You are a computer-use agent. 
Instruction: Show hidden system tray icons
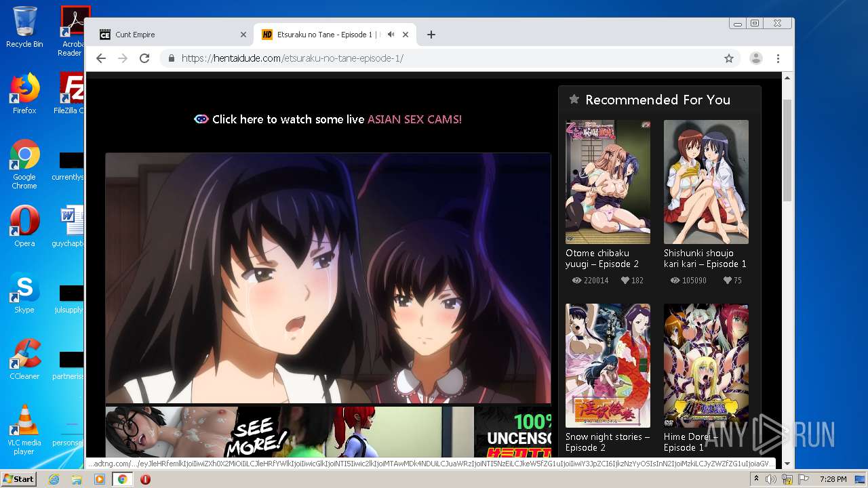click(756, 479)
